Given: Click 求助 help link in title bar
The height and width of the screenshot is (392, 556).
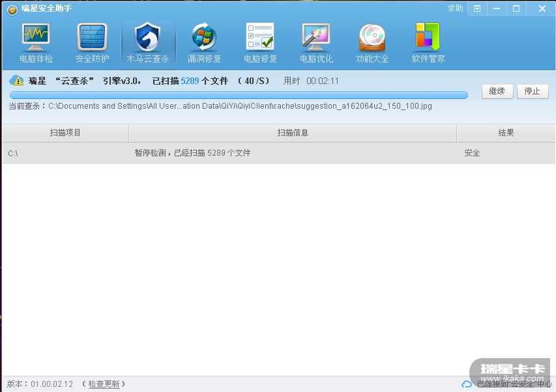Looking at the screenshot, I should pos(455,8).
